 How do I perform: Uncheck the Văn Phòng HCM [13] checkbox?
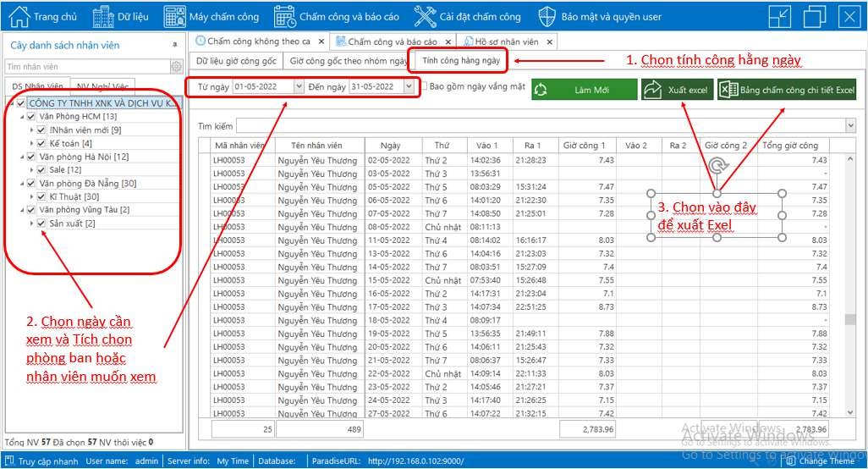tap(31, 117)
